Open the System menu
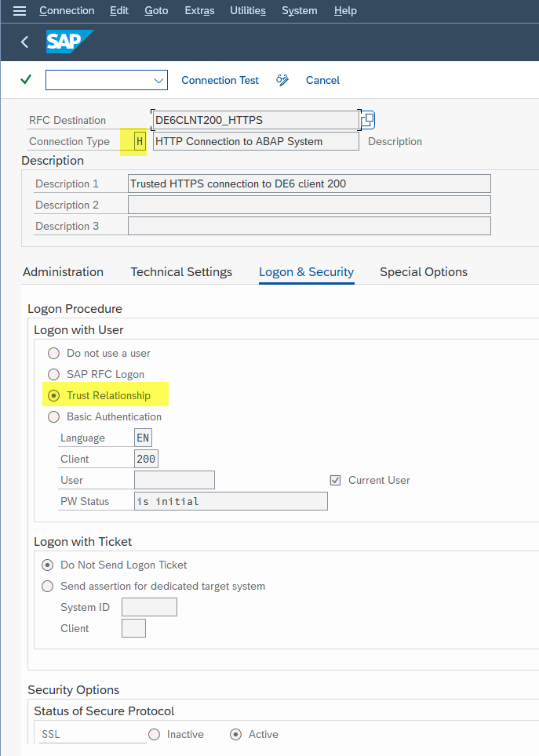The height and width of the screenshot is (756, 539). [300, 11]
